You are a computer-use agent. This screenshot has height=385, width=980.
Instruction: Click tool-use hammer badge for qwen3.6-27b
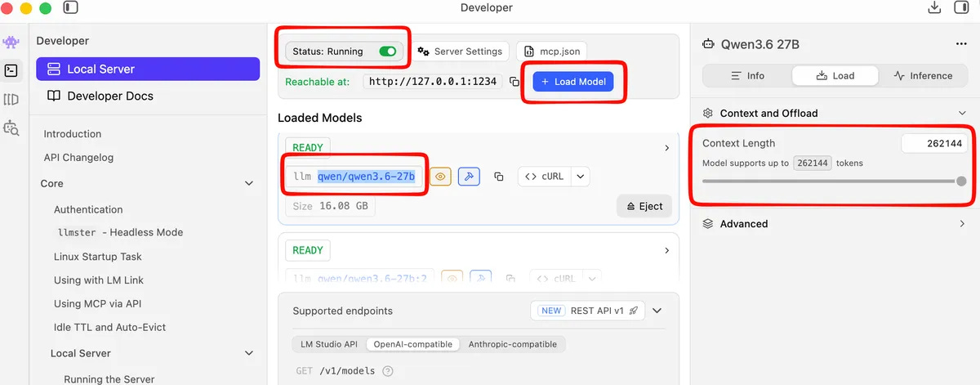469,176
